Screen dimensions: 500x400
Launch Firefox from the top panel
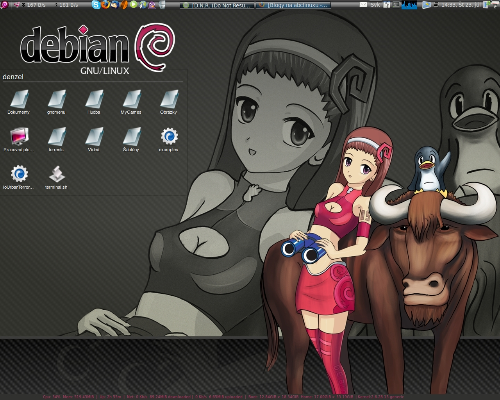pos(106,5)
